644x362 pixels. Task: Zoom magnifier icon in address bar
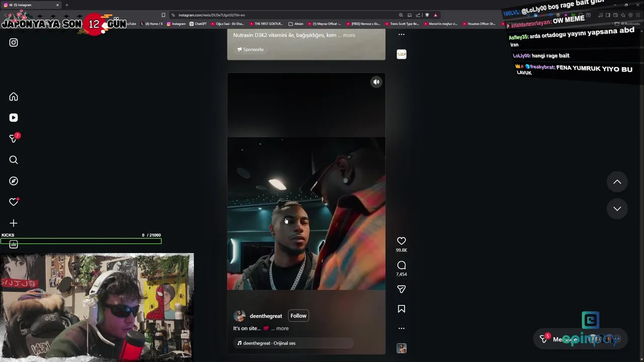point(401,15)
